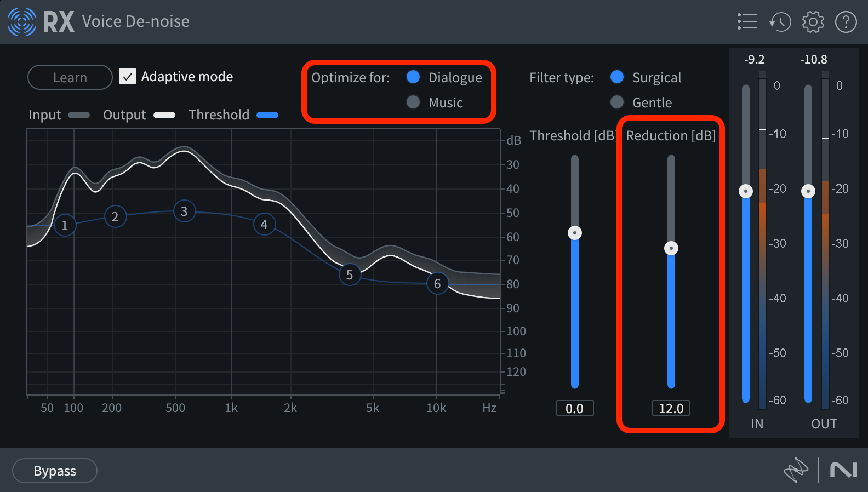Choose the Surgical filter type
Image resolution: width=868 pixels, height=492 pixels.
(617, 77)
